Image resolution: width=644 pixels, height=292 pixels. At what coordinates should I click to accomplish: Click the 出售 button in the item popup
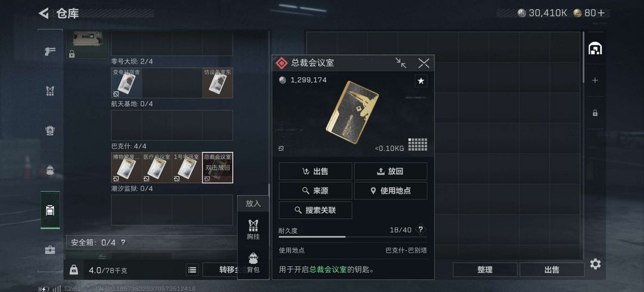pos(315,171)
